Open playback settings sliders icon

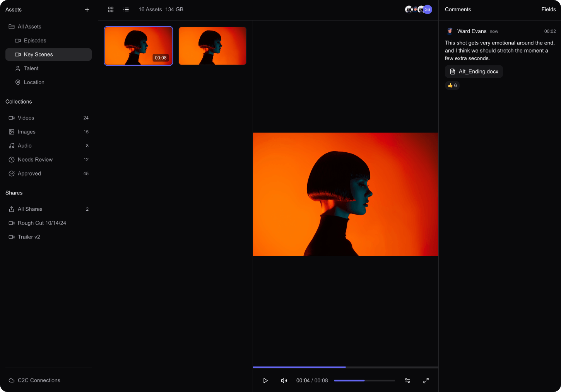[x=407, y=381]
